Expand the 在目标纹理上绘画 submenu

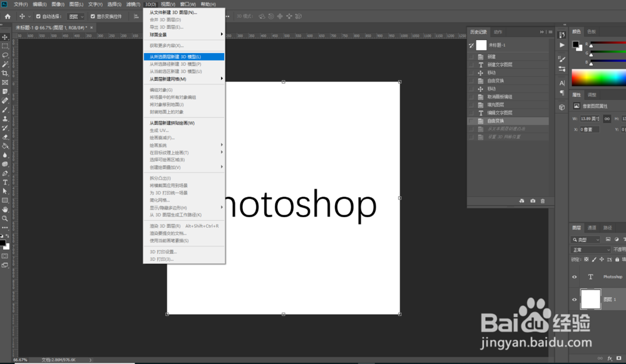click(x=183, y=153)
